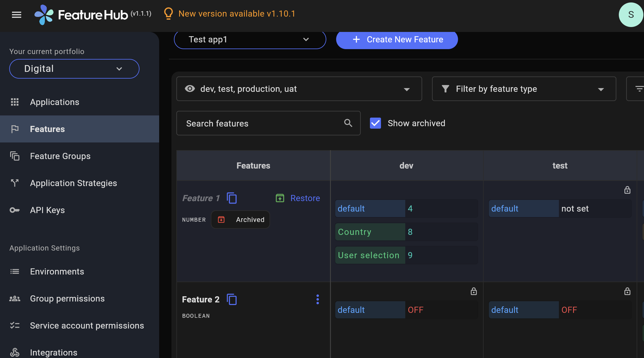Click the Integrations webhook icon
The width and height of the screenshot is (644, 358).
15,352
